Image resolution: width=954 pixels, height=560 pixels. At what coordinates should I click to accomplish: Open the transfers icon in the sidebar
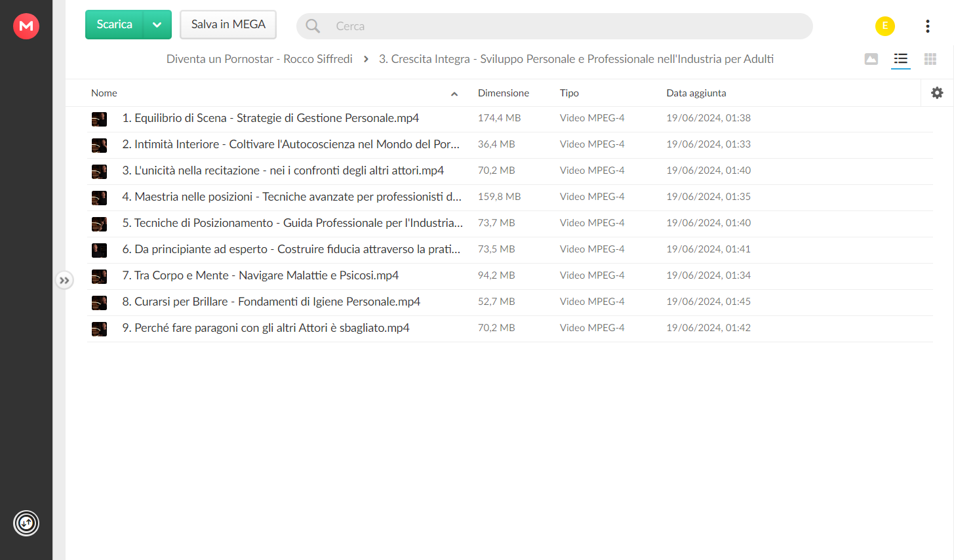tap(26, 523)
